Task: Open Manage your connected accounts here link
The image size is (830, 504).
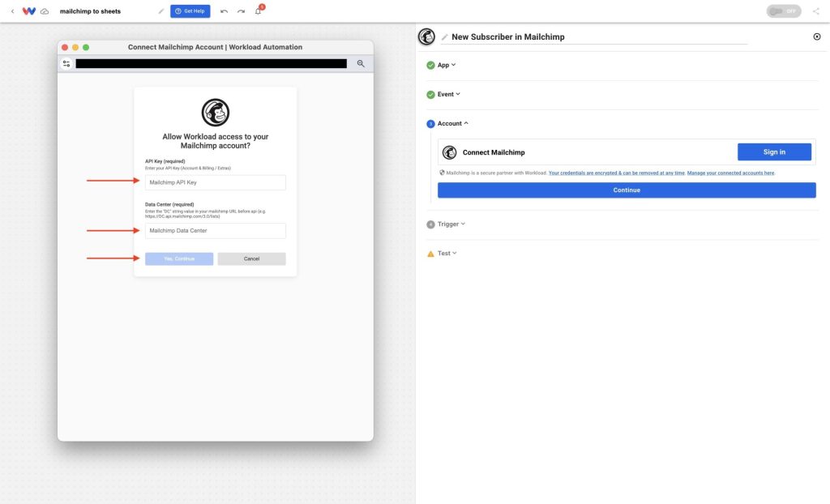Action: point(730,173)
